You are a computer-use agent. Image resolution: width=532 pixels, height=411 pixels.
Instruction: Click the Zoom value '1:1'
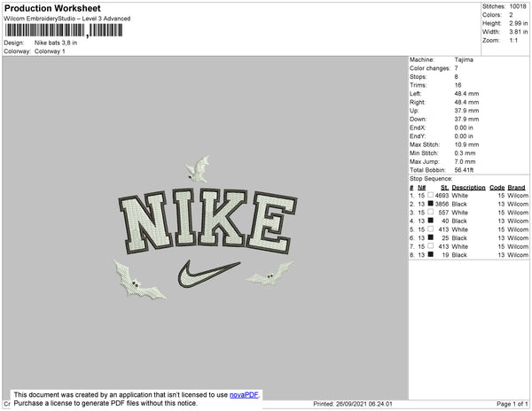tap(513, 41)
